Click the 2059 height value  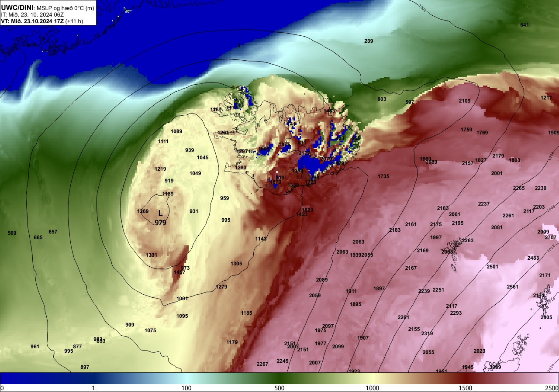point(315,296)
